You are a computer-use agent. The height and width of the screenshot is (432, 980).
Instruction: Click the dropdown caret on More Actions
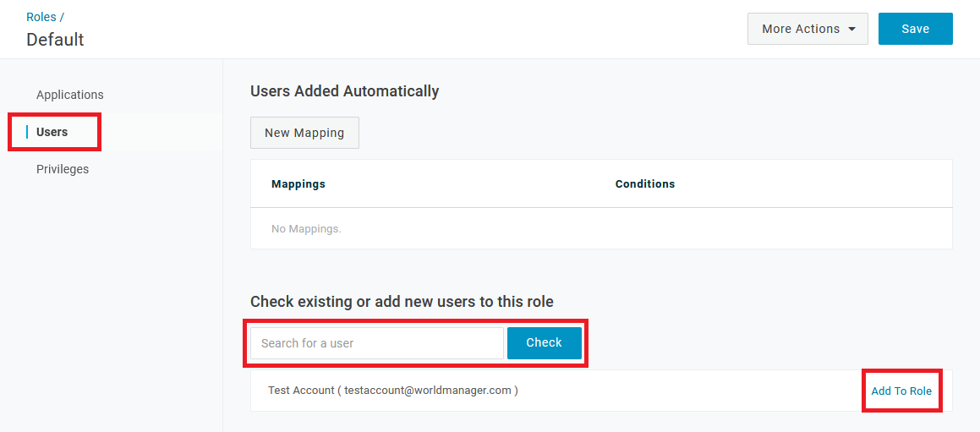[851, 30]
